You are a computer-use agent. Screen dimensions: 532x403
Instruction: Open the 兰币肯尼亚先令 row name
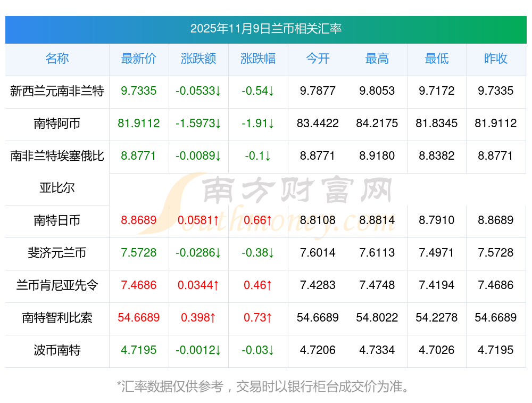(x=57, y=285)
